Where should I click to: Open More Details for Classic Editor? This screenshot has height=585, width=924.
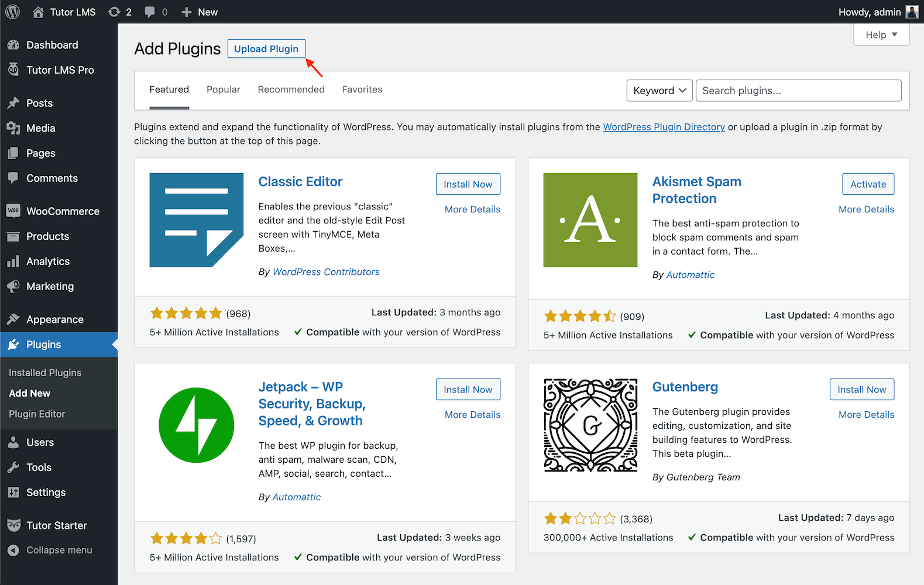point(473,209)
